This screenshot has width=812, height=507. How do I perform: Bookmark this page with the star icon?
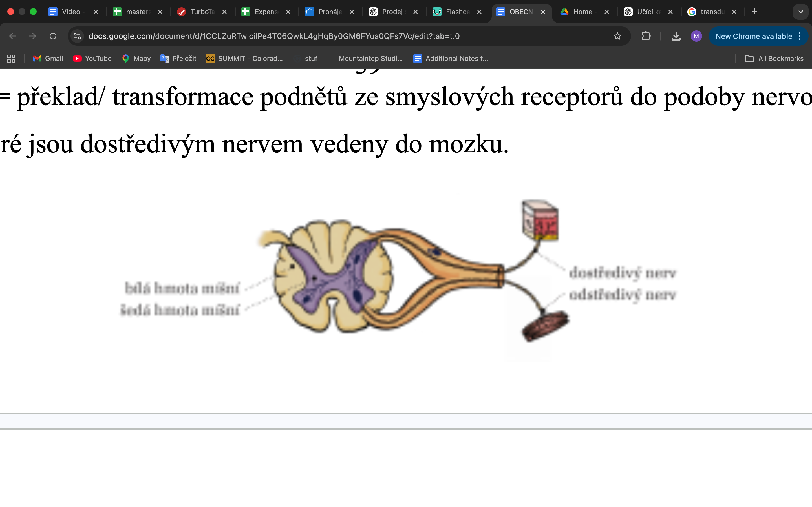(x=617, y=36)
